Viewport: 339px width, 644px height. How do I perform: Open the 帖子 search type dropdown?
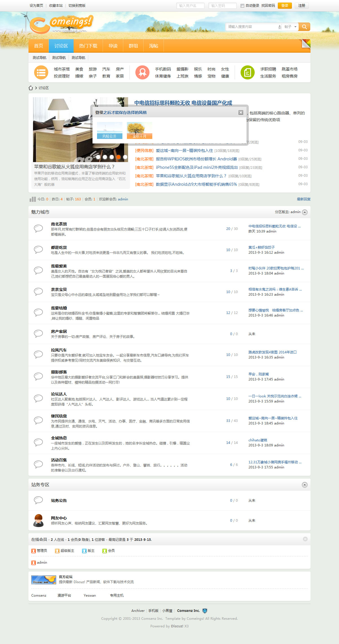[290, 27]
